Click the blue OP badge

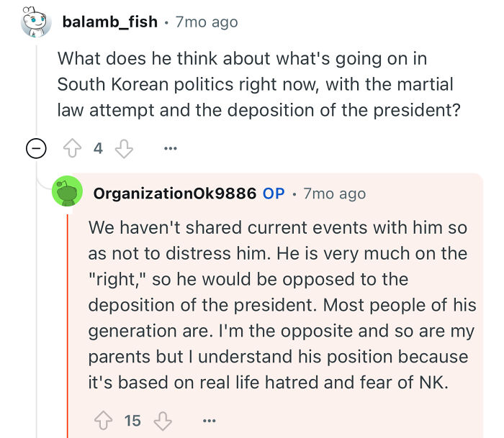click(274, 193)
